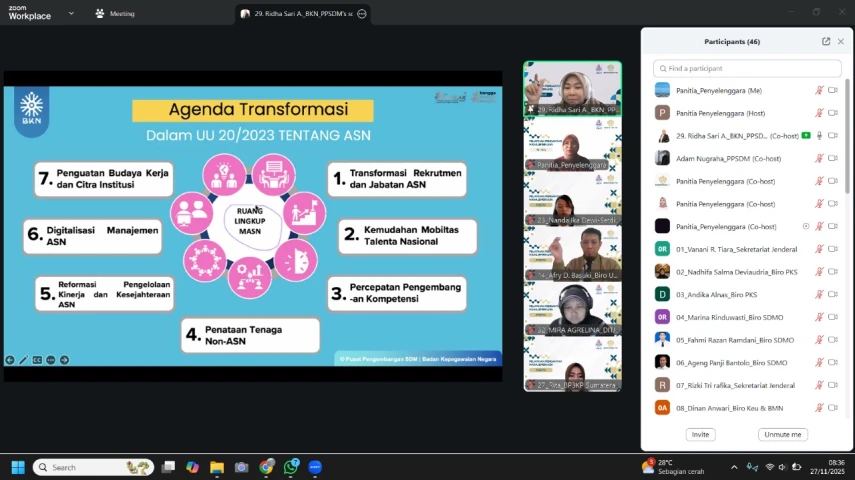Screen dimensions: 855x480
Task: Toggle video for Panitia Penyelenggara (Host)
Action: (833, 113)
